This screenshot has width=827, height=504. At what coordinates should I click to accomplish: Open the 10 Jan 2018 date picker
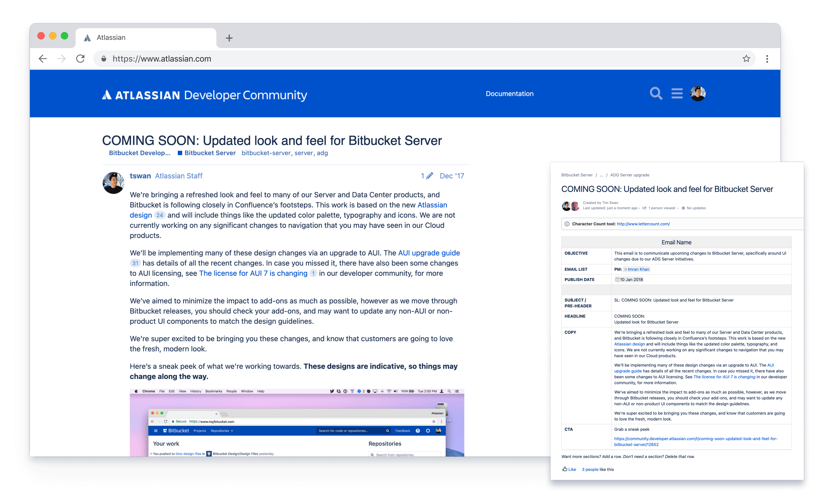pos(629,280)
